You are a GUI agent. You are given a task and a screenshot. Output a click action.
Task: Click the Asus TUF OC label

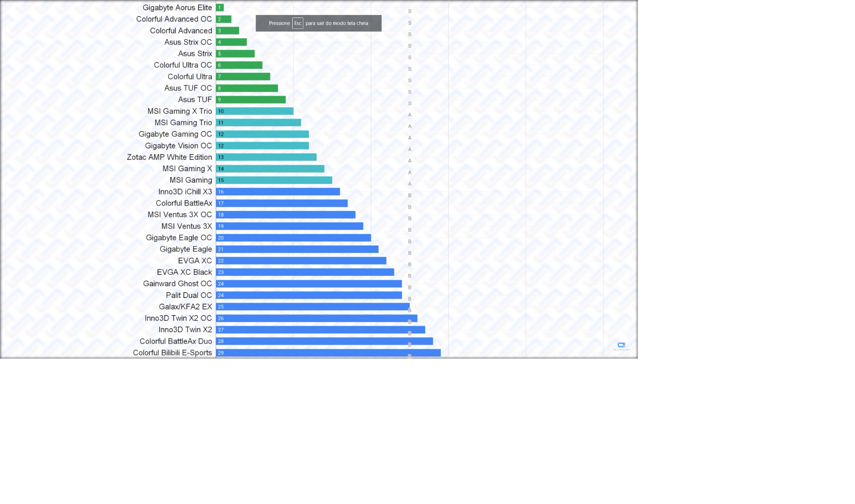188,88
